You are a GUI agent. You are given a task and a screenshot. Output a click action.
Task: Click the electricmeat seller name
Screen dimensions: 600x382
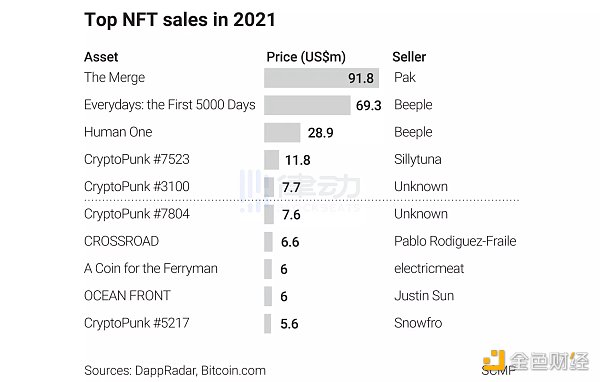(x=429, y=268)
